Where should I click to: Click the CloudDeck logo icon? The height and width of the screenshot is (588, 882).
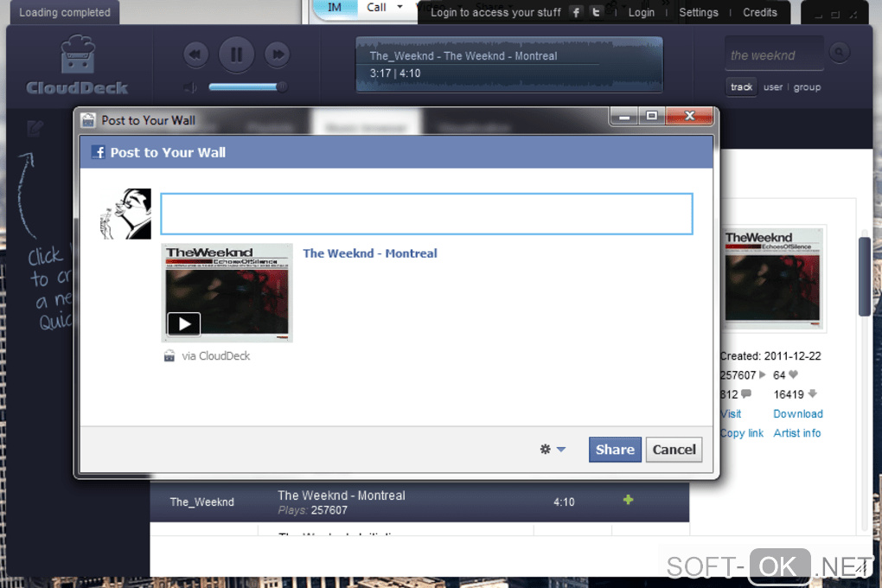(x=78, y=54)
